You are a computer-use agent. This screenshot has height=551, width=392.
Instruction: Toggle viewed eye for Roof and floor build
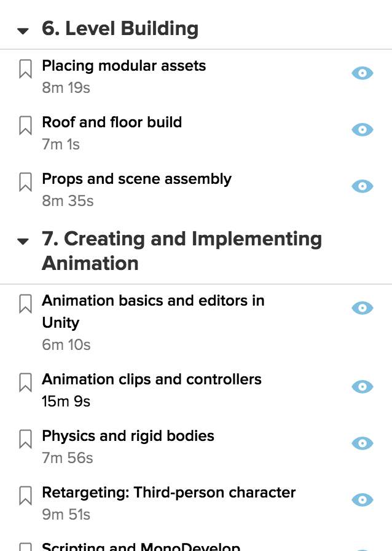362,130
